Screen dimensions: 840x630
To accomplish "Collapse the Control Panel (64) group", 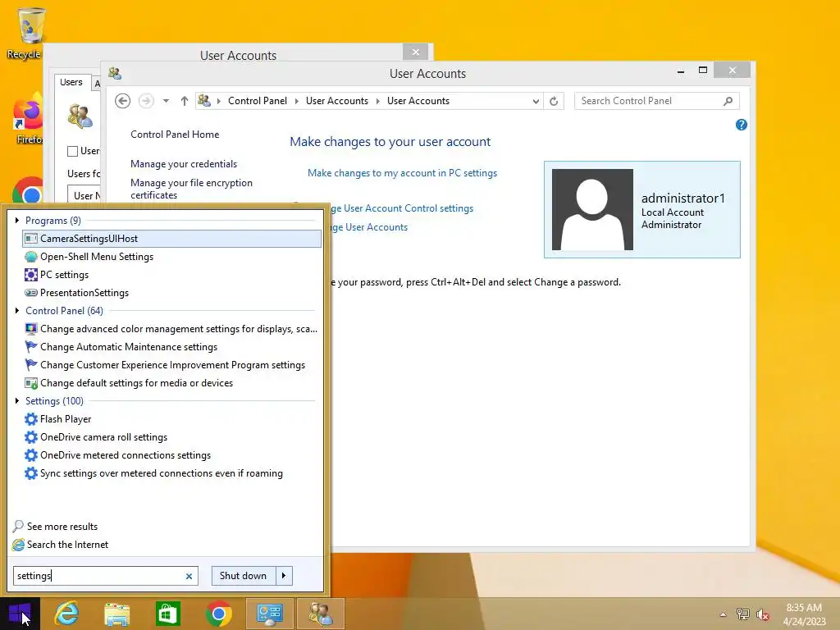I will pyautogui.click(x=17, y=311).
